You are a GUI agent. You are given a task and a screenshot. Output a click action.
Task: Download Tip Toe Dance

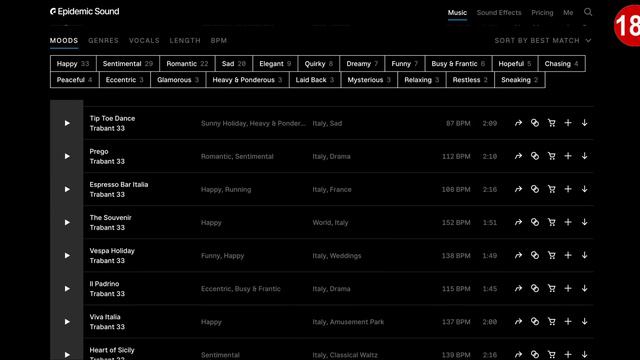point(584,123)
